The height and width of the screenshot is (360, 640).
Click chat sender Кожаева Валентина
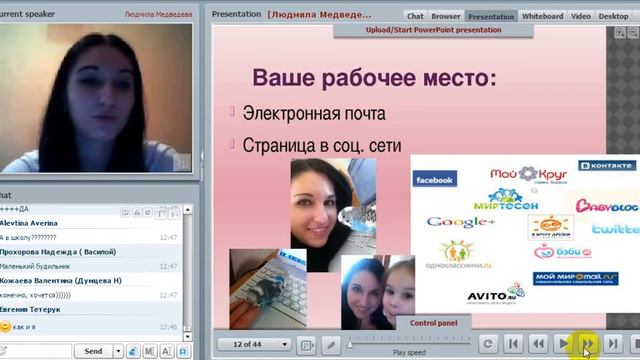[x=60, y=281]
